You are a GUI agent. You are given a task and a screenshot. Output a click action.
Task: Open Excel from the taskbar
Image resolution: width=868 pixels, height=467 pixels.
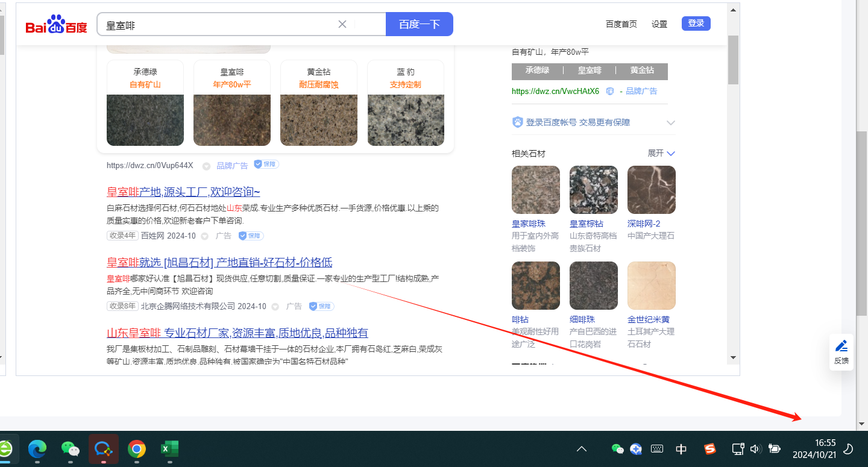click(169, 449)
